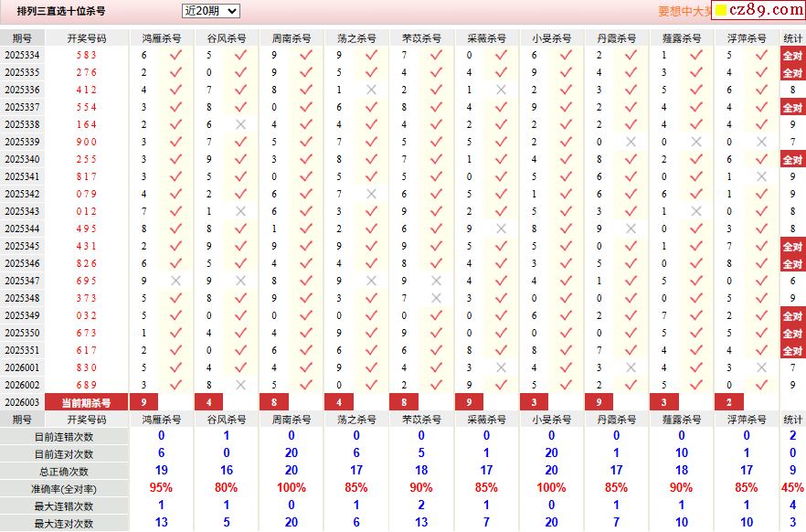Click X mark in row 2025347 under 荡之杀号
This screenshot has width=806, height=532.
[x=371, y=281]
